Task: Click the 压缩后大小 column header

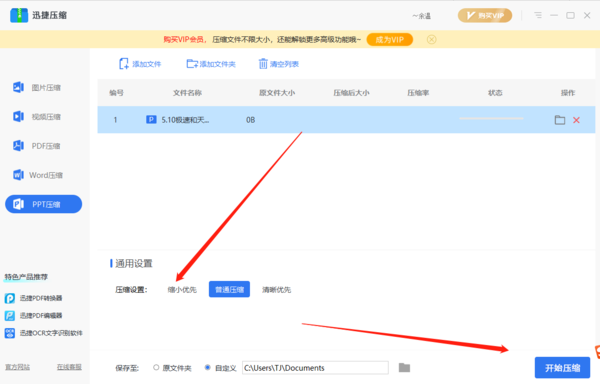Action: click(x=351, y=93)
